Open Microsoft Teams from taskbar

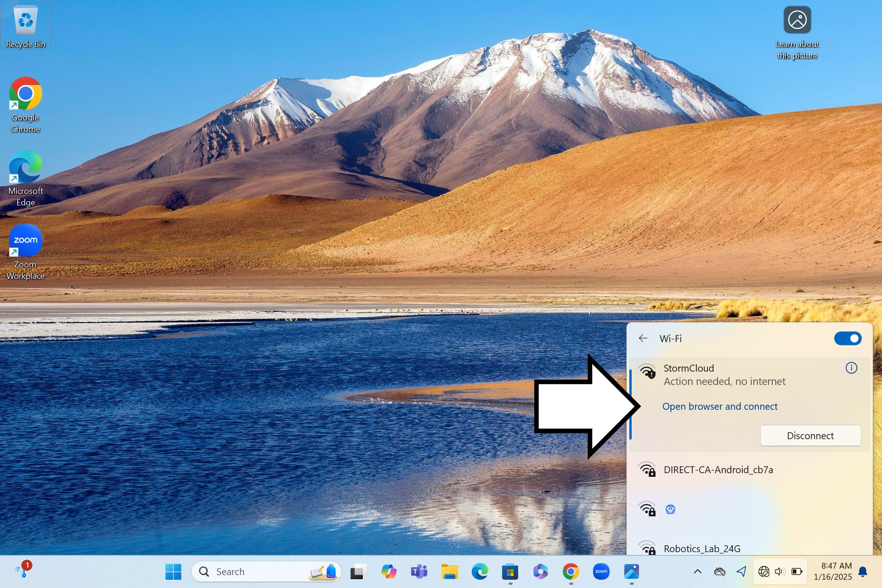point(419,572)
